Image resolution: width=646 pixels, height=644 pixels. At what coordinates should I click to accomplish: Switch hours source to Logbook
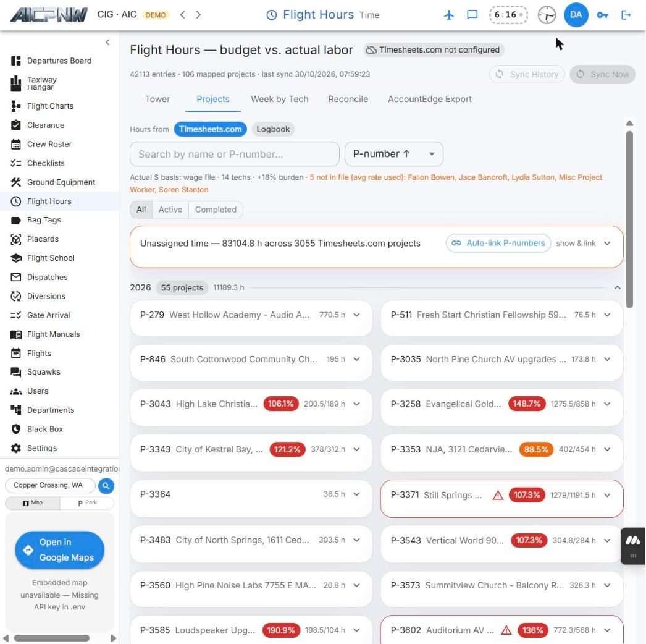tap(273, 129)
